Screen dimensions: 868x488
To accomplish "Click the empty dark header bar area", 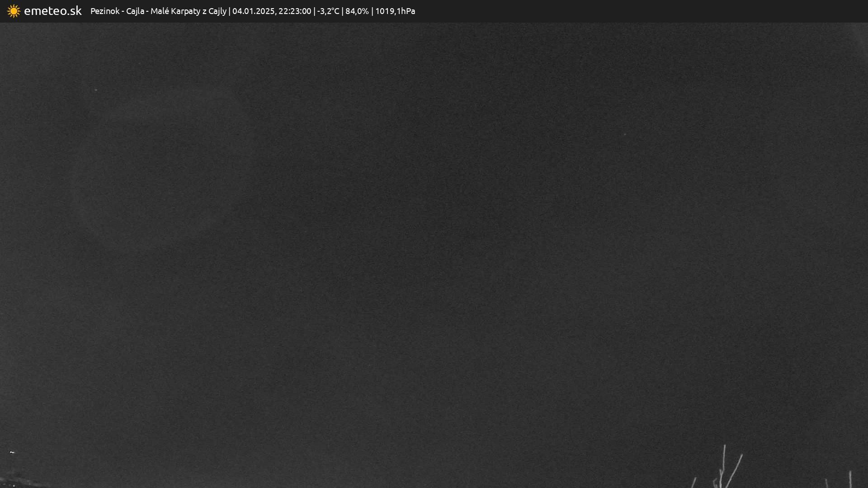I will point(633,11).
